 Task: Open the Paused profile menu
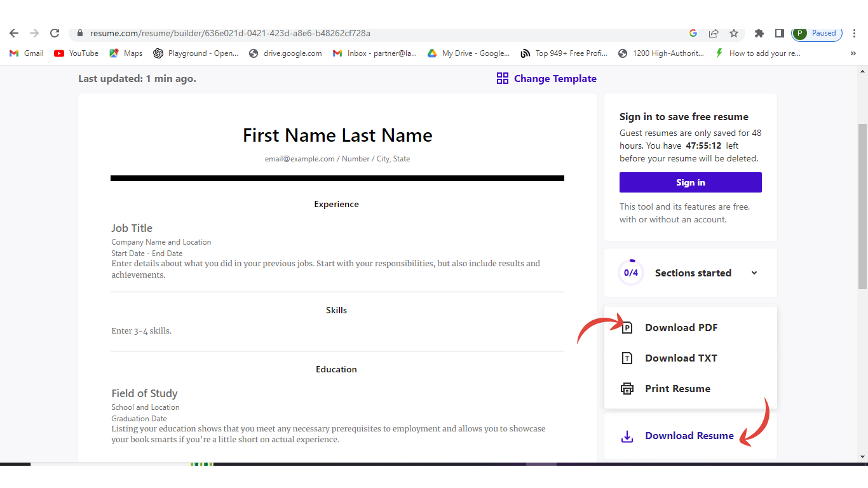pos(817,33)
